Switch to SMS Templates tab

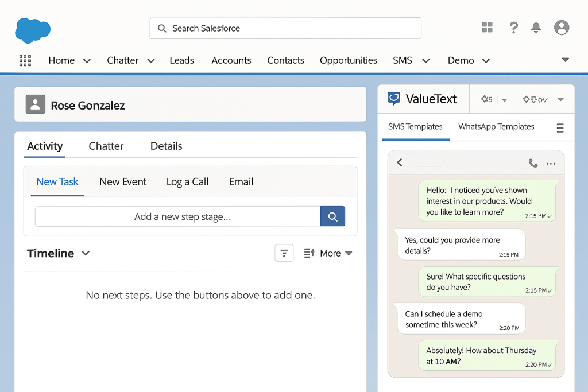point(415,127)
